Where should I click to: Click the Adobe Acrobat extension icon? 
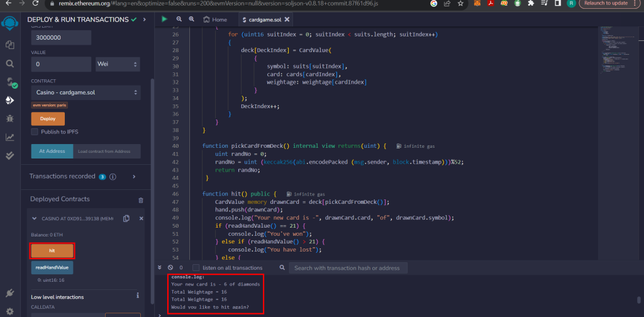click(x=490, y=3)
